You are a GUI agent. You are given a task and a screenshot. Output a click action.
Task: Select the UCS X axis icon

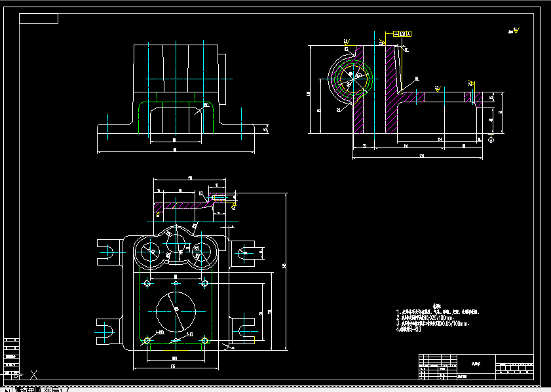(33, 375)
